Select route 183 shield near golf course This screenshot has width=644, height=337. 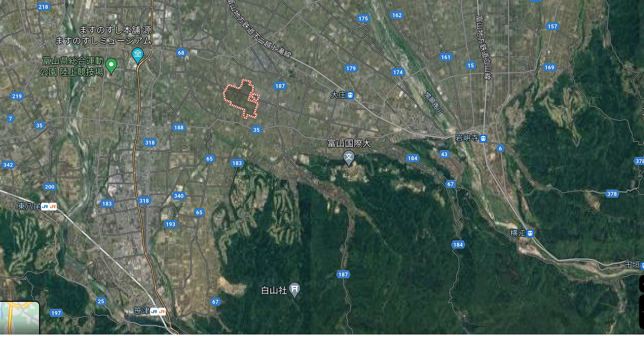click(237, 163)
